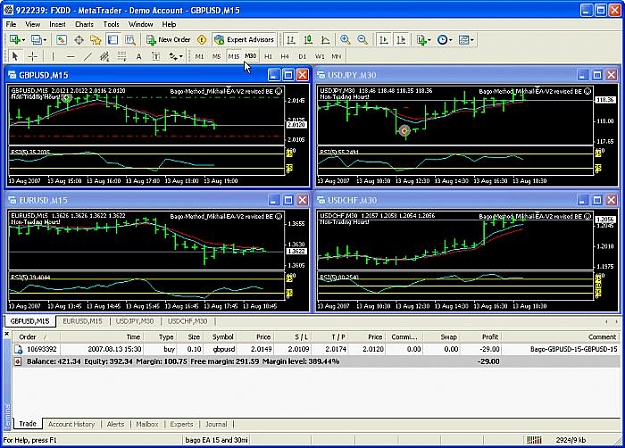Switch to candlesticks chart display
This screenshot has height=448, width=625.
click(308, 40)
